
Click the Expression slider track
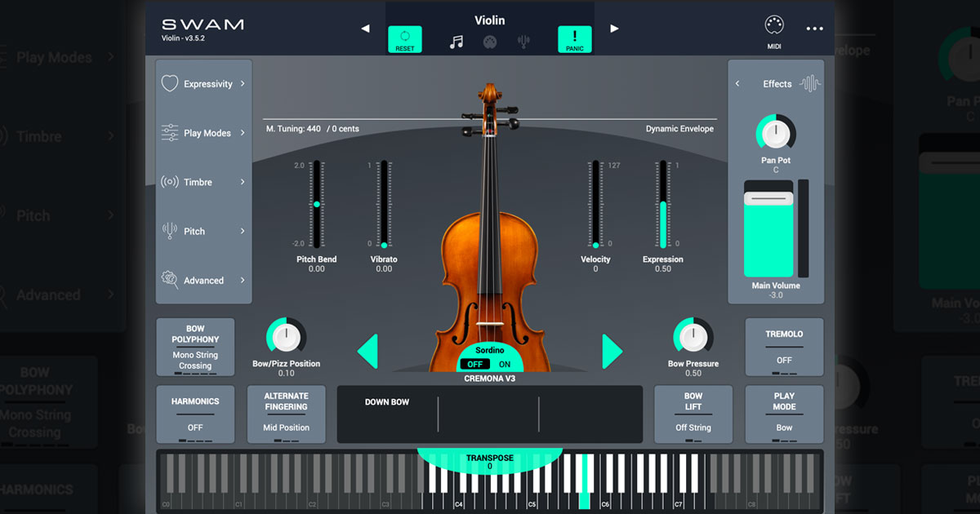tap(663, 204)
